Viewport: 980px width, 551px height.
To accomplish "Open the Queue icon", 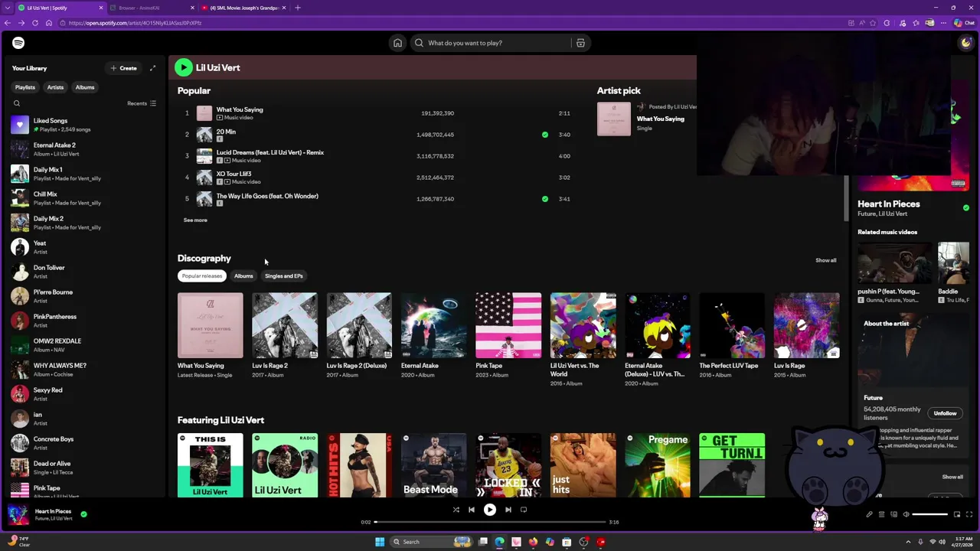I will tap(881, 514).
